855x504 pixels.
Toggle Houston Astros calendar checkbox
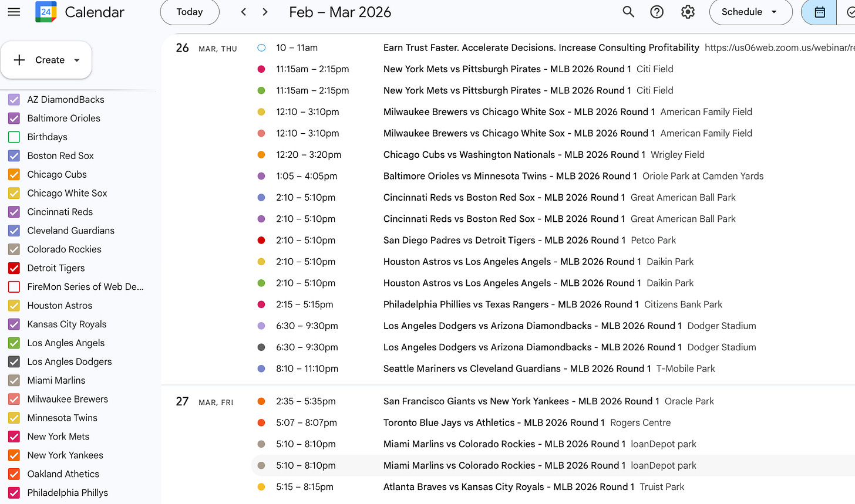pyautogui.click(x=14, y=306)
